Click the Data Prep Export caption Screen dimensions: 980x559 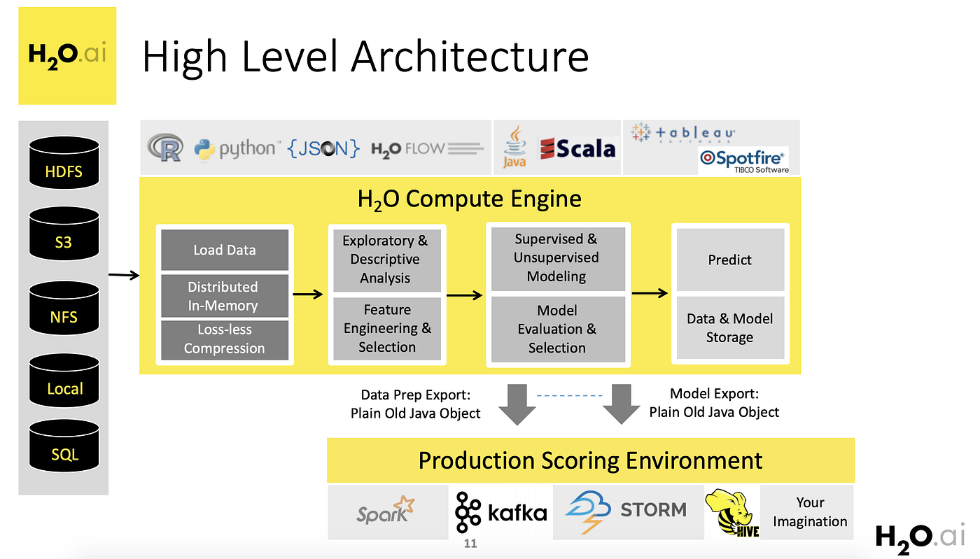pyautogui.click(x=416, y=404)
